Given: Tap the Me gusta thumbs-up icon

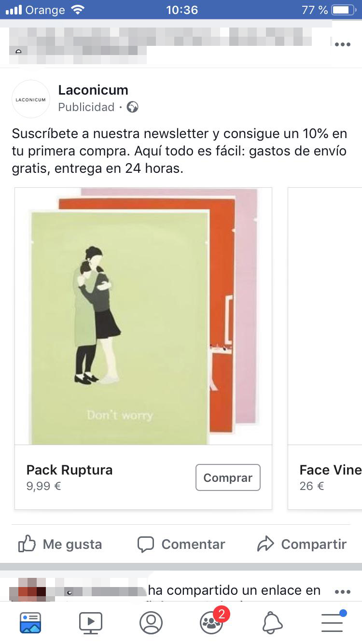Looking at the screenshot, I should [27, 545].
